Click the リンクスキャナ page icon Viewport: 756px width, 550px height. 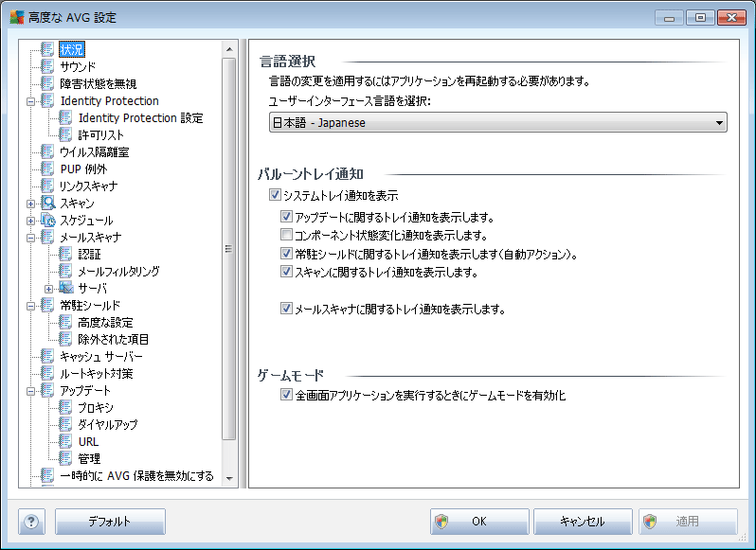coord(47,186)
